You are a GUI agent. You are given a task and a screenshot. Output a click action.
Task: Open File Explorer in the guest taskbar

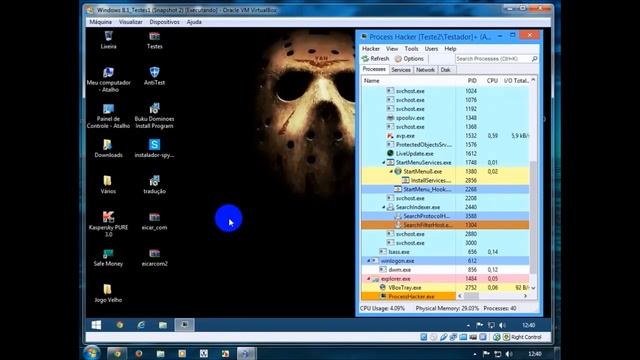point(163,325)
